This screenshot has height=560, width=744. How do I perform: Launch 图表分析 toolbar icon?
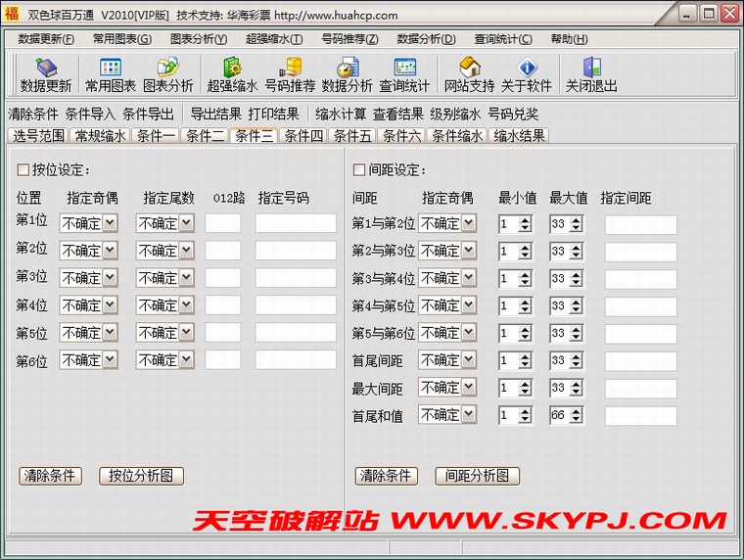click(x=167, y=74)
